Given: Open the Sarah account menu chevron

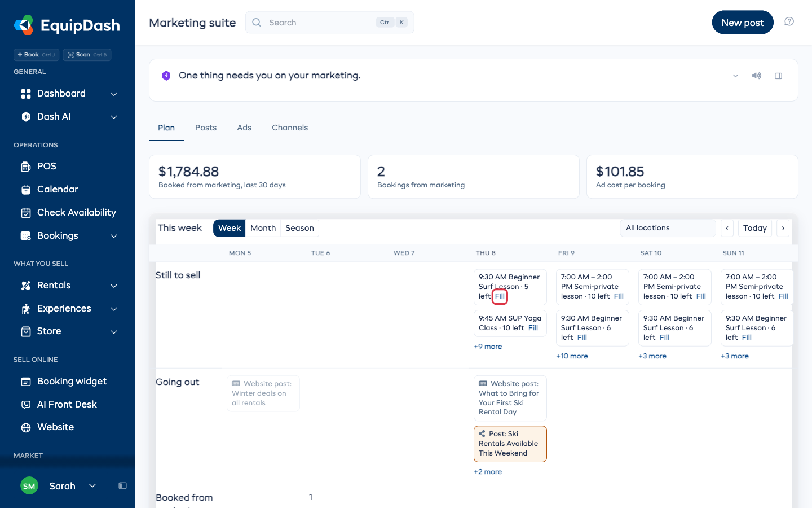Looking at the screenshot, I should (x=92, y=486).
